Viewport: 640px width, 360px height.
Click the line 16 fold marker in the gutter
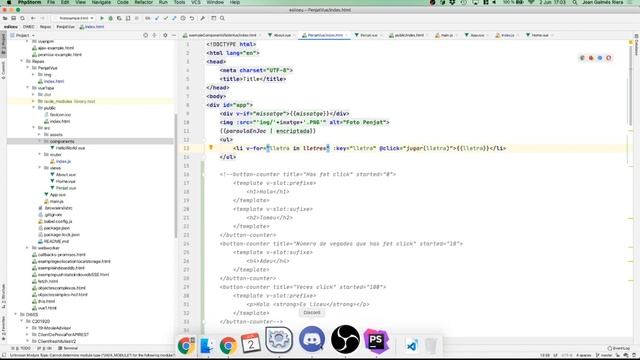click(203, 174)
